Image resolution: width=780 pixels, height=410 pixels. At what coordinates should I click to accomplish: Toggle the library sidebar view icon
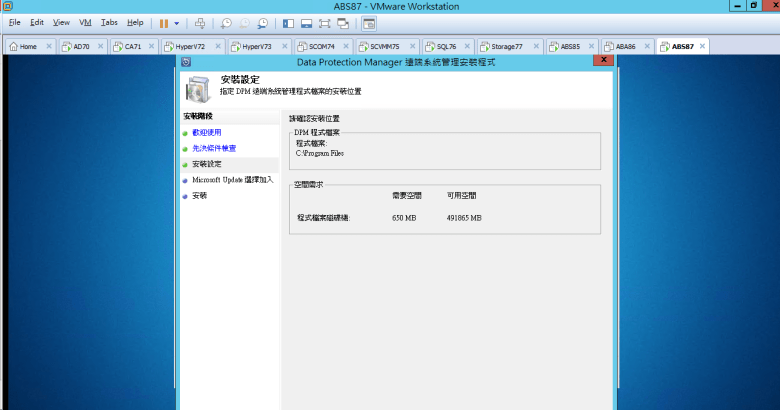[289, 22]
